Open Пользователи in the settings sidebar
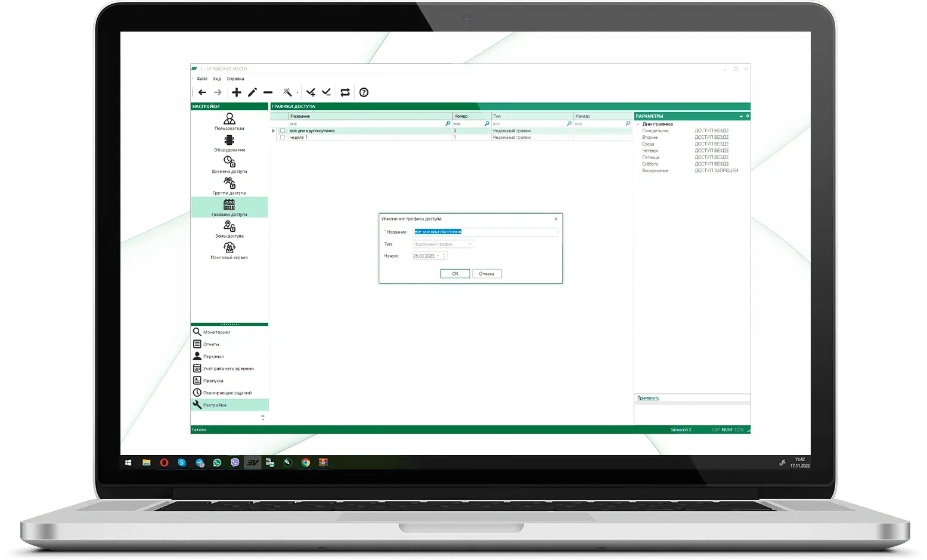 (x=230, y=122)
